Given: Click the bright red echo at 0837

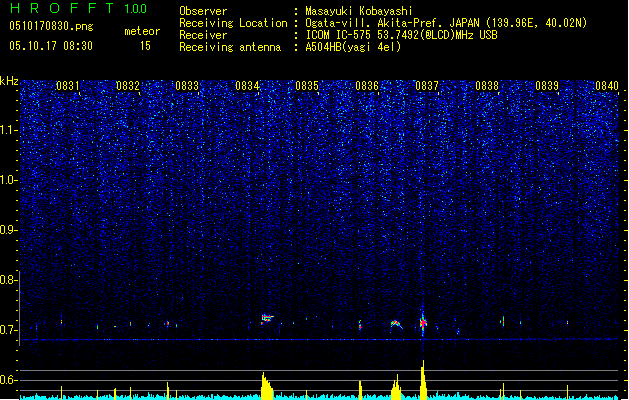Looking at the screenshot, I should click(x=423, y=323).
